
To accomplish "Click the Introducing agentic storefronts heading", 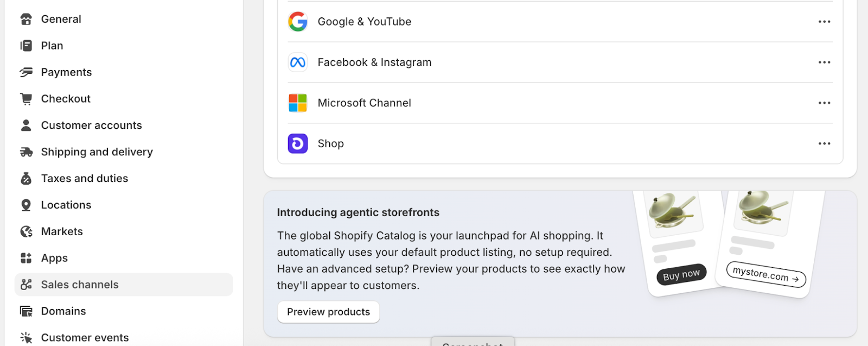I will click(x=358, y=213).
